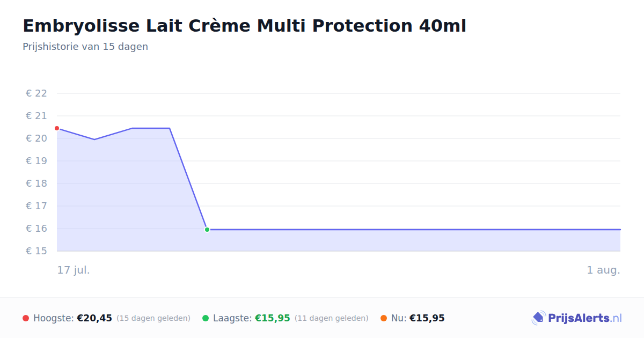Click the € 22 y-axis label

36,93
